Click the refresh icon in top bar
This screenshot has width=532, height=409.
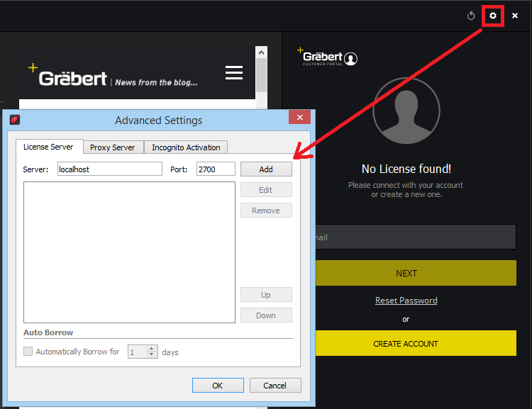click(x=471, y=16)
